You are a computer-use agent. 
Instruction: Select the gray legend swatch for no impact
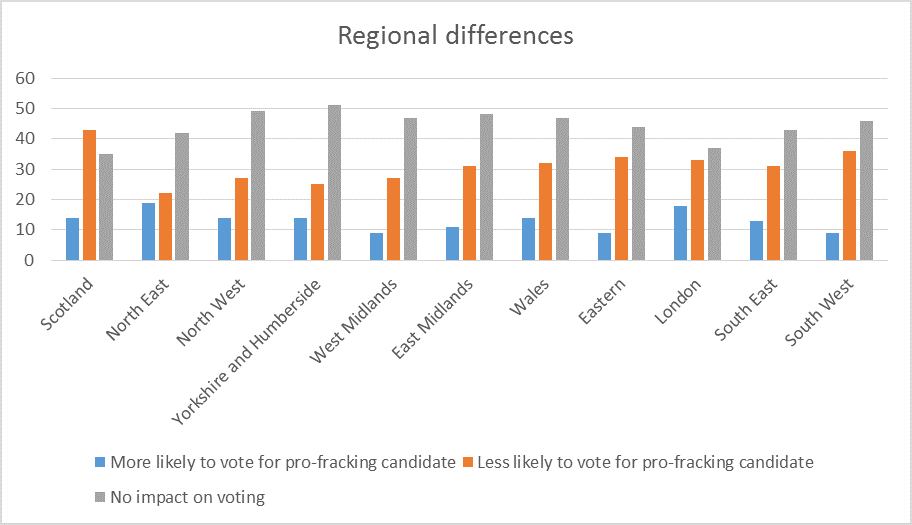tap(101, 496)
